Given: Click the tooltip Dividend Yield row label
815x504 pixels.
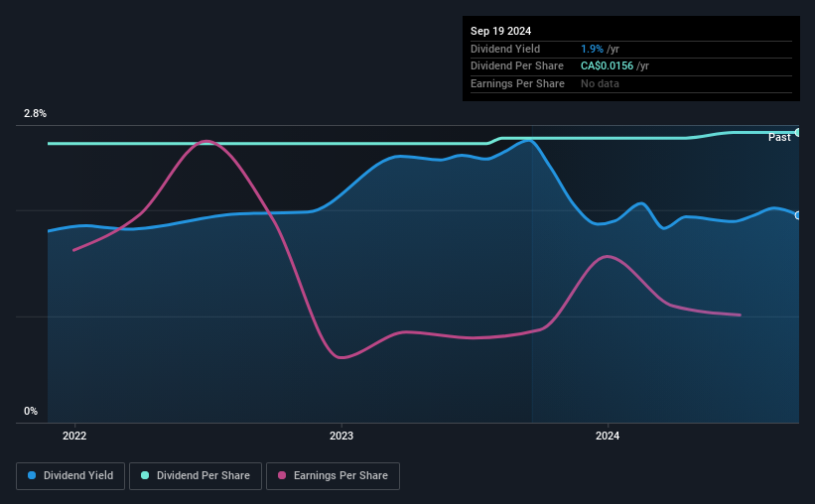Looking at the screenshot, I should click(505, 49).
